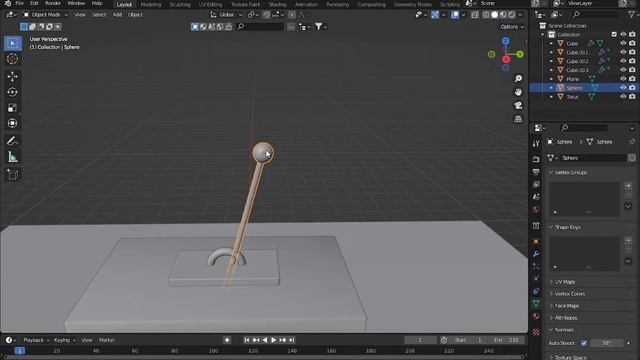Click the zoom view magnifier icon

coord(518,78)
